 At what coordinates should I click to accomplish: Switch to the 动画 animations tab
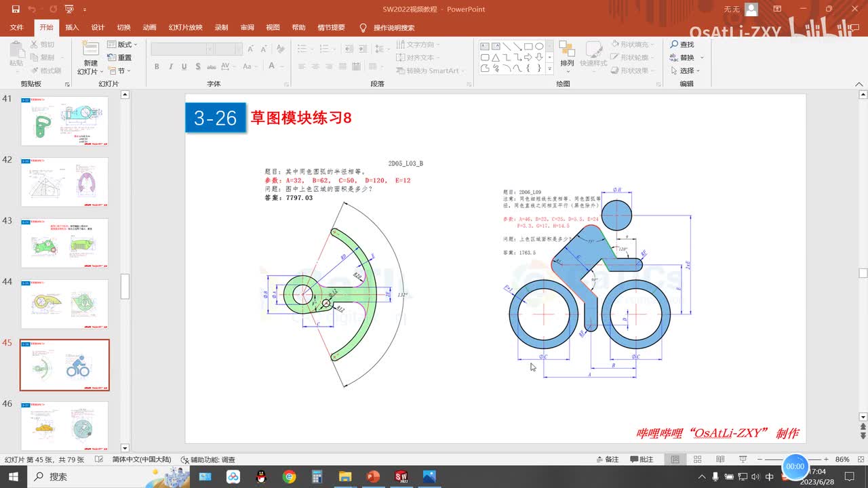(150, 28)
